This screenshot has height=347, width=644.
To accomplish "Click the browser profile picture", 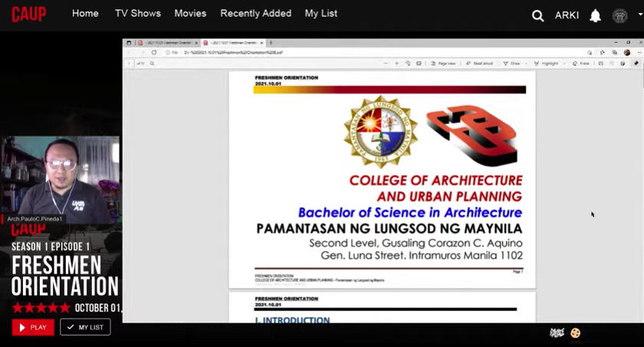I will tap(627, 53).
